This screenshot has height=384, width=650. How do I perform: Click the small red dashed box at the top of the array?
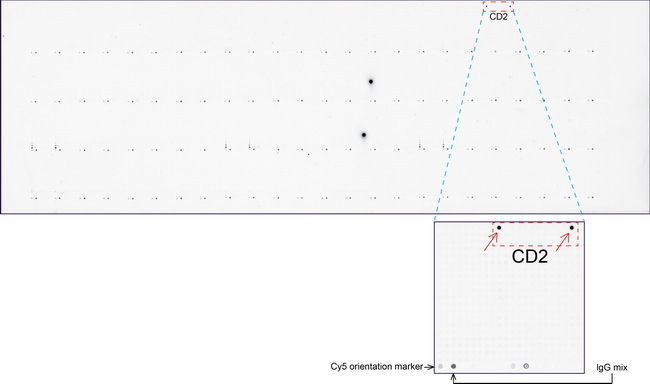coord(498,6)
